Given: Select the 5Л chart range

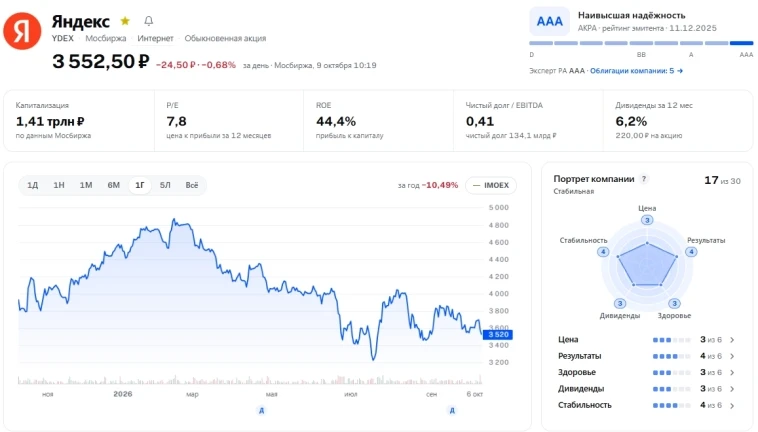Looking at the screenshot, I should tap(165, 185).
